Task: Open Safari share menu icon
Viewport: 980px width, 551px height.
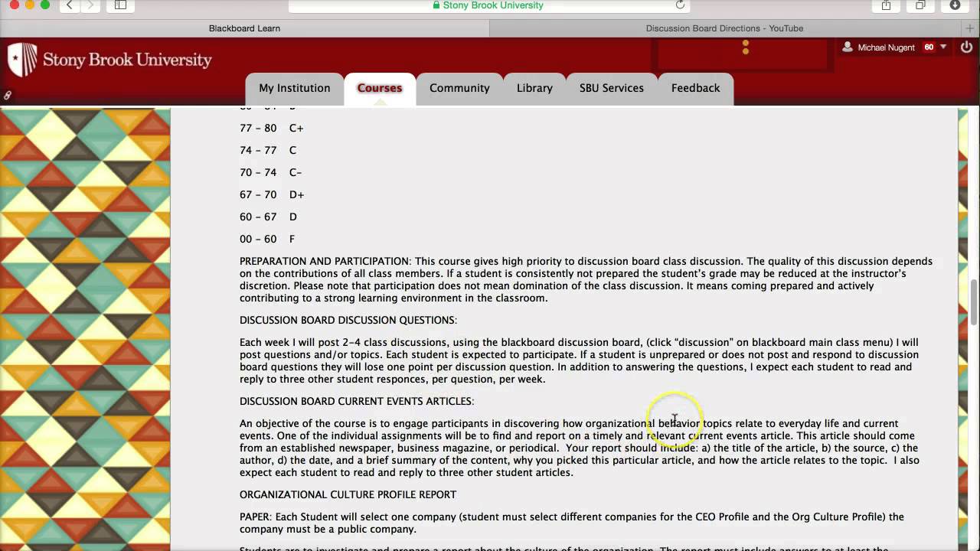Action: [x=886, y=5]
